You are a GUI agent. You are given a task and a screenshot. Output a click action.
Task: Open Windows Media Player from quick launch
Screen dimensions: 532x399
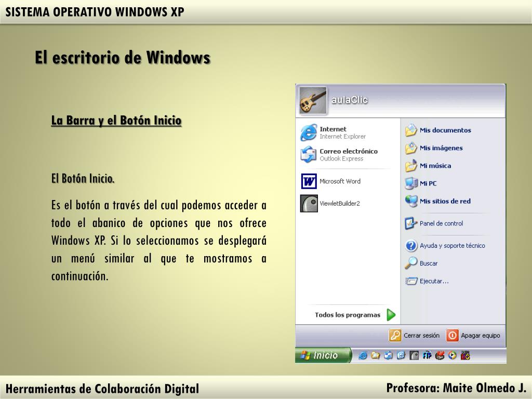tap(453, 355)
